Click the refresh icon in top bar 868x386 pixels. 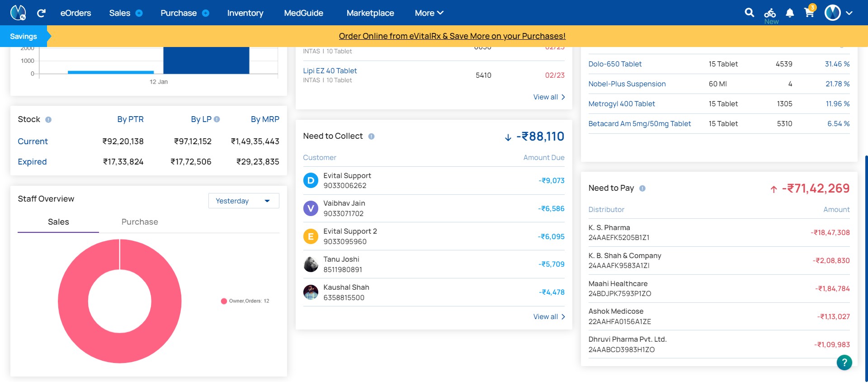[41, 13]
